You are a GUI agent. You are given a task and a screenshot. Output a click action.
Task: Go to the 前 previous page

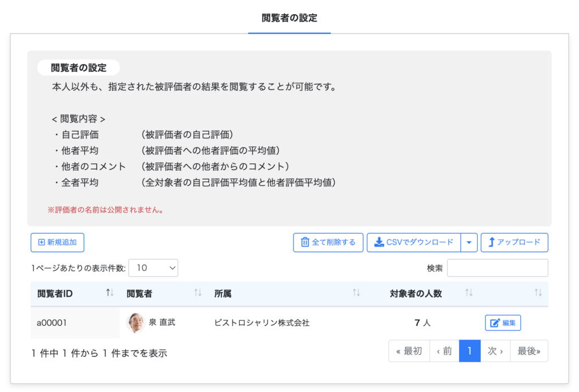click(444, 351)
